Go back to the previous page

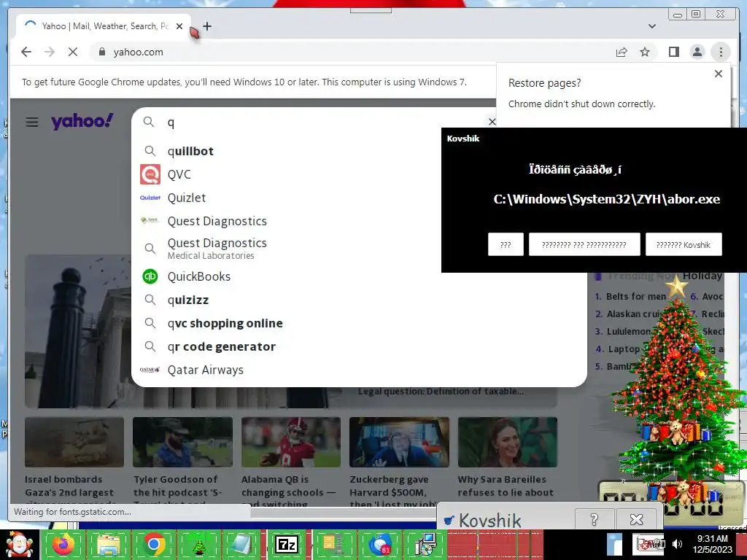26,52
